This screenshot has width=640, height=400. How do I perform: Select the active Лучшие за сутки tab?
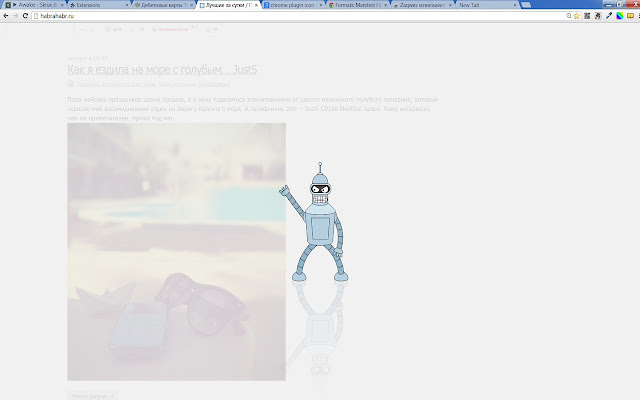tap(229, 5)
